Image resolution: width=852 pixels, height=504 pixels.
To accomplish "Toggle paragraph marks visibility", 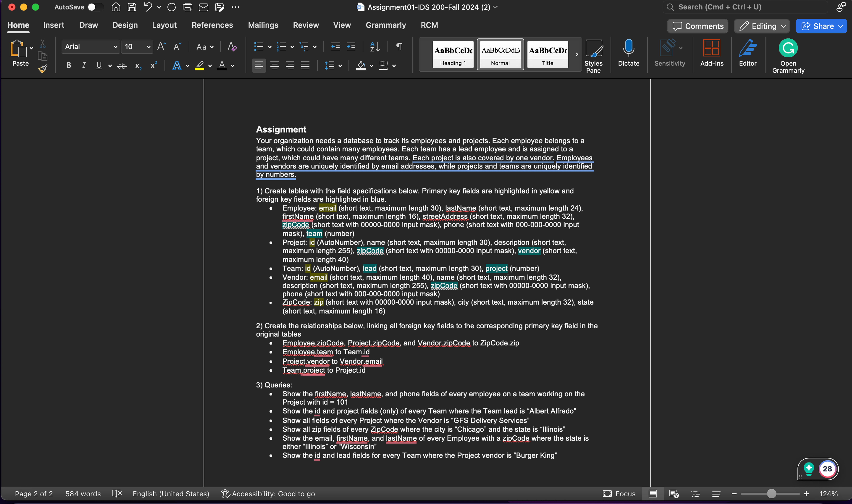I will pos(399,47).
